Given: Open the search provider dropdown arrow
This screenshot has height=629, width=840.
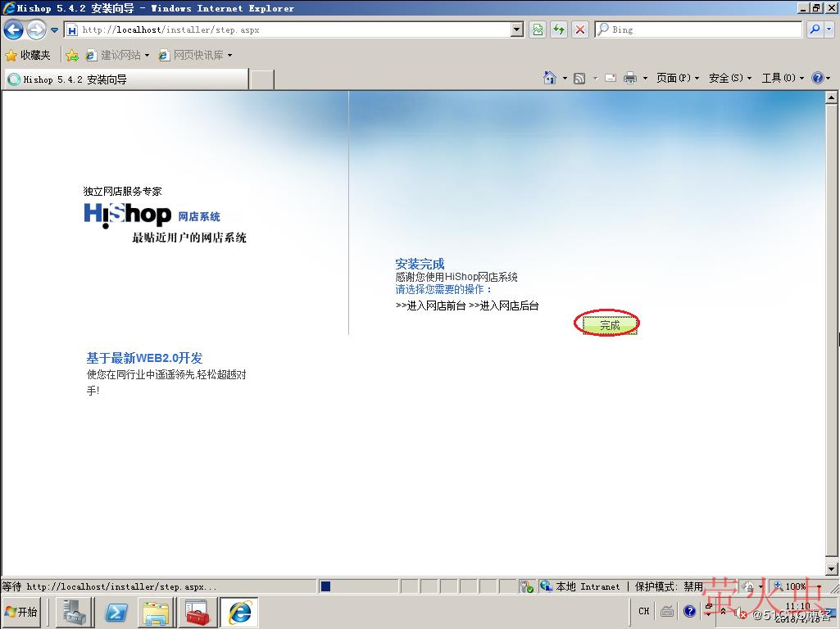Looking at the screenshot, I should 829,29.
